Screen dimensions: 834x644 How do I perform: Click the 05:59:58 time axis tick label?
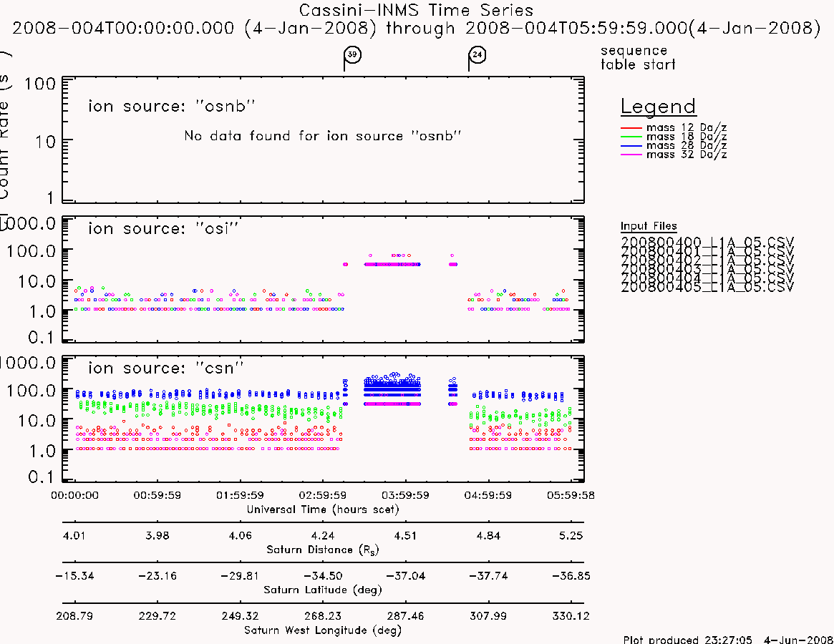[x=571, y=495]
